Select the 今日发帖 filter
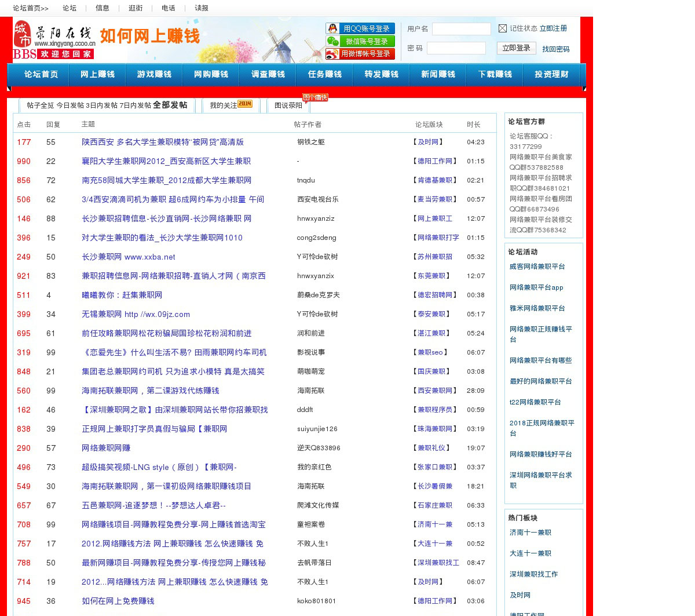 [x=69, y=105]
